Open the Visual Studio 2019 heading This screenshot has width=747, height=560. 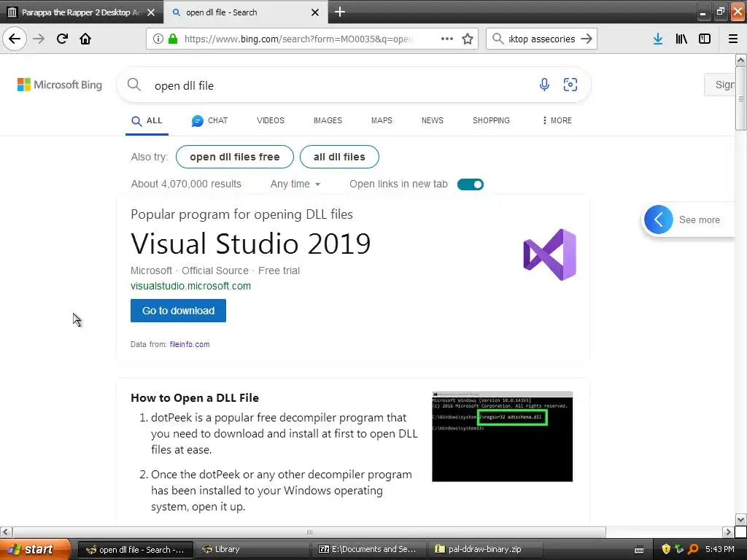click(251, 244)
